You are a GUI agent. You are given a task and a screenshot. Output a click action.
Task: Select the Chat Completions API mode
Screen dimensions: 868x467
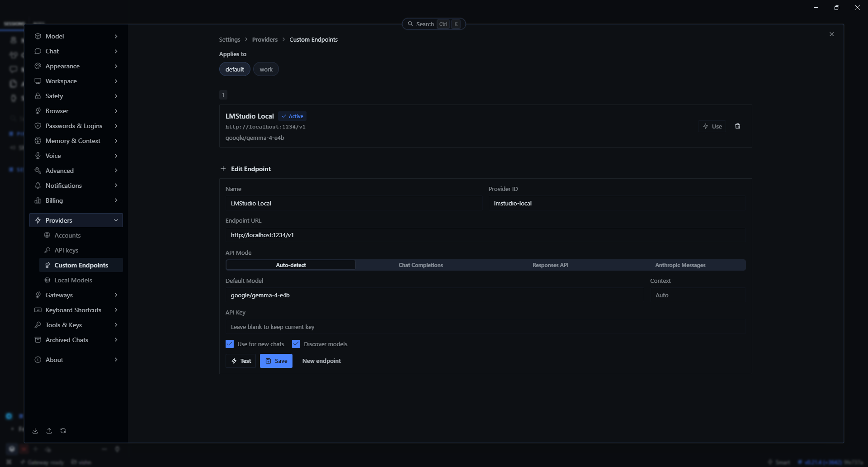coord(420,265)
